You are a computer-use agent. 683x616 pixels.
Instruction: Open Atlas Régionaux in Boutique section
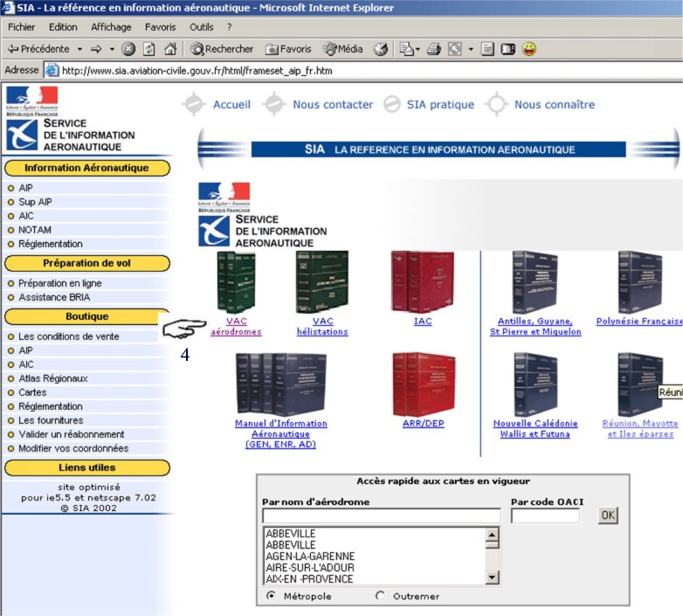(x=52, y=378)
